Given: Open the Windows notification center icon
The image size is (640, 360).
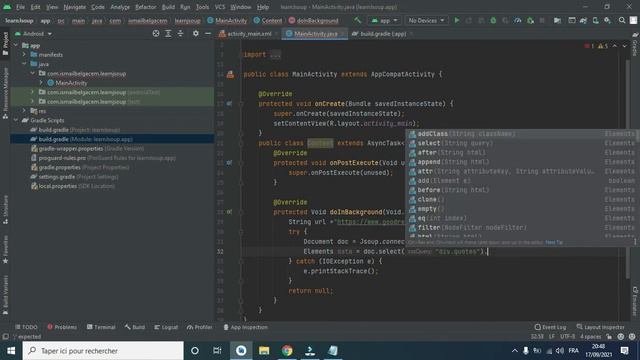Looking at the screenshot, I should pyautogui.click(x=624, y=351).
